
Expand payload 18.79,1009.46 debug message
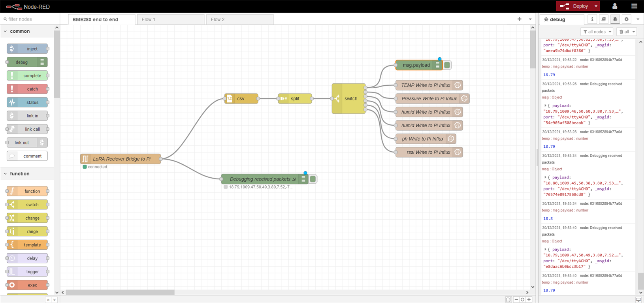pyautogui.click(x=546, y=105)
